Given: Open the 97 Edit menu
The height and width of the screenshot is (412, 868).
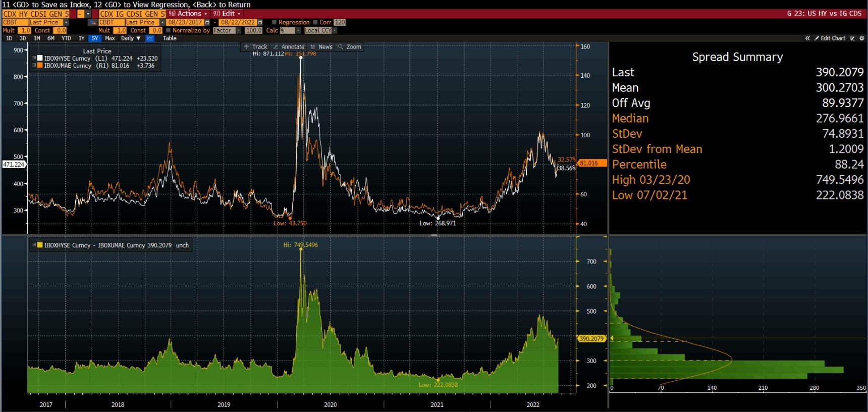Looking at the screenshot, I should tap(227, 14).
